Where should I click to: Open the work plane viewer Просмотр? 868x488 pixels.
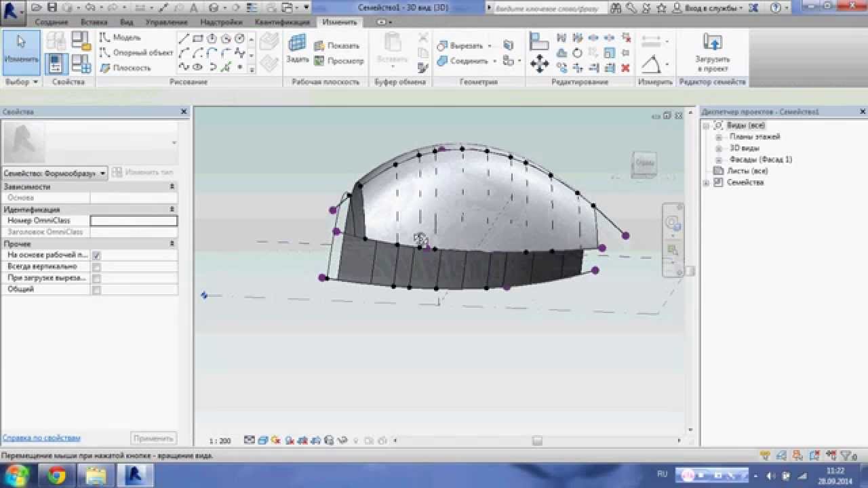338,61
